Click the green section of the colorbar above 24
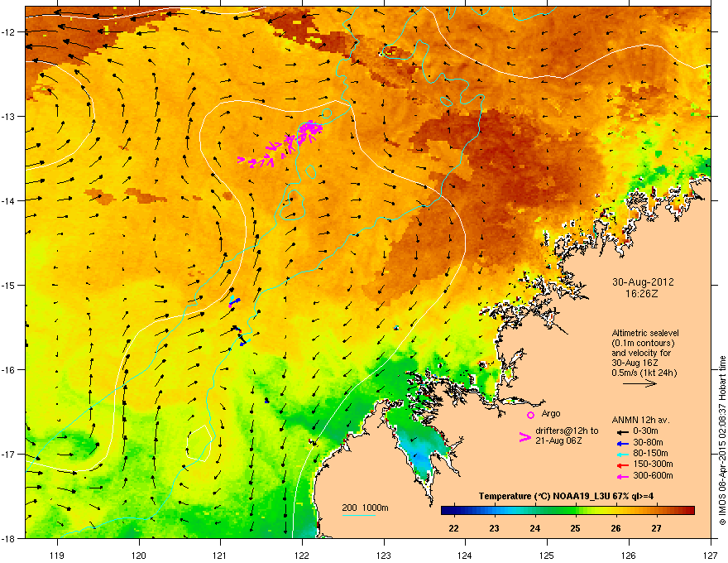This screenshot has height=563, width=728. 536,510
